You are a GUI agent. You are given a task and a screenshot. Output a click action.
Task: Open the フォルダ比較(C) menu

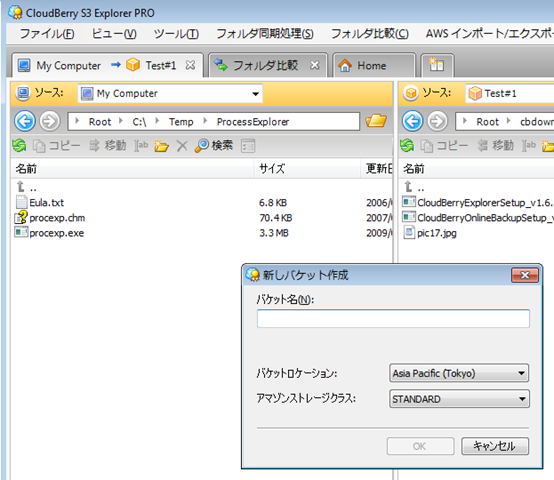pos(370,34)
